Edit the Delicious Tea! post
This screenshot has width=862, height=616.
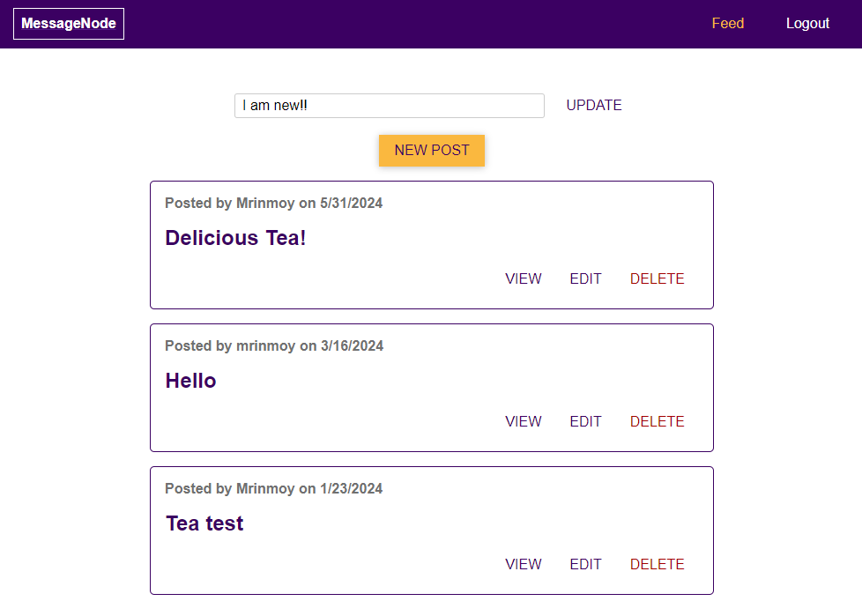[585, 279]
